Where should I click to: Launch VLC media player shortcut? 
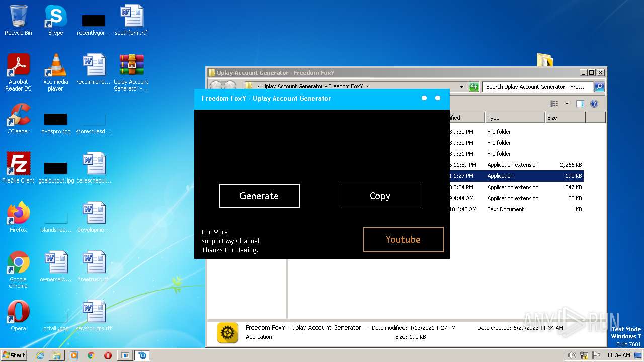[x=56, y=73]
